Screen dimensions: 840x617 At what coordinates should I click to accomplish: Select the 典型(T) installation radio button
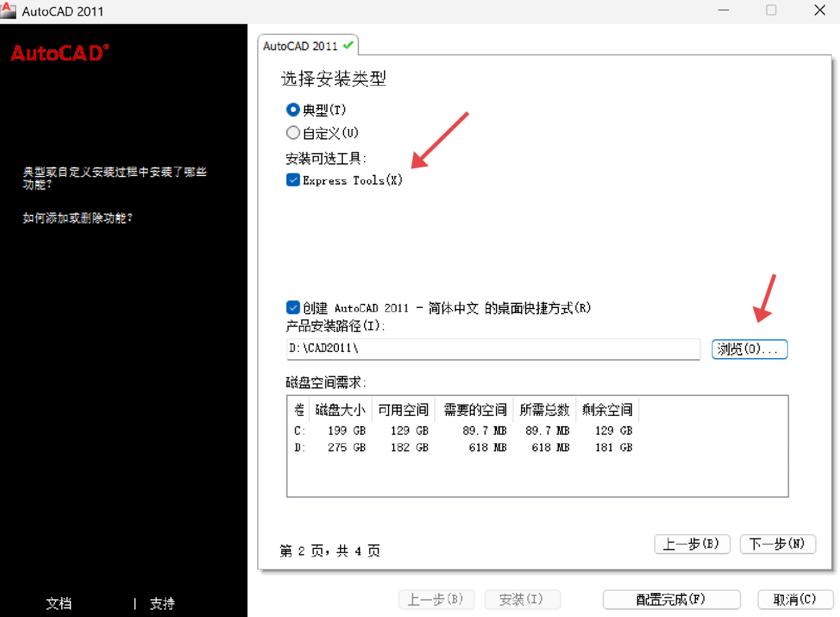pyautogui.click(x=293, y=109)
